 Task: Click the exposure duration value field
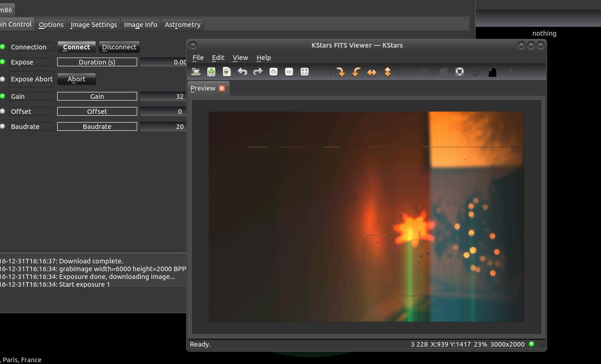click(163, 62)
